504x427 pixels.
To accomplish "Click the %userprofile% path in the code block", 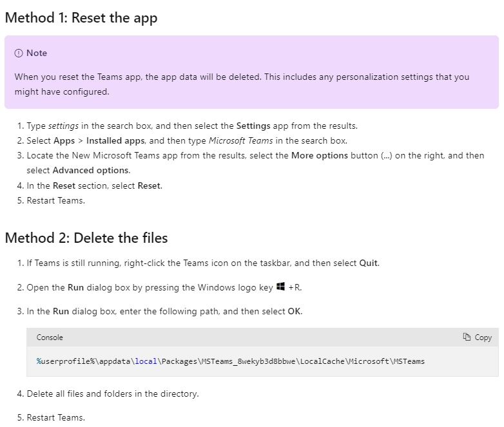I will [x=230, y=361].
